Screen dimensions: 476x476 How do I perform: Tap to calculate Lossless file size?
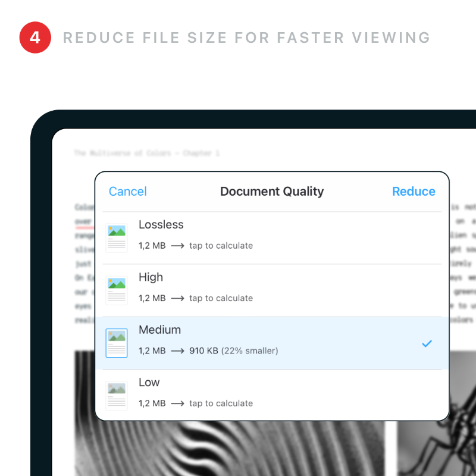pos(221,246)
